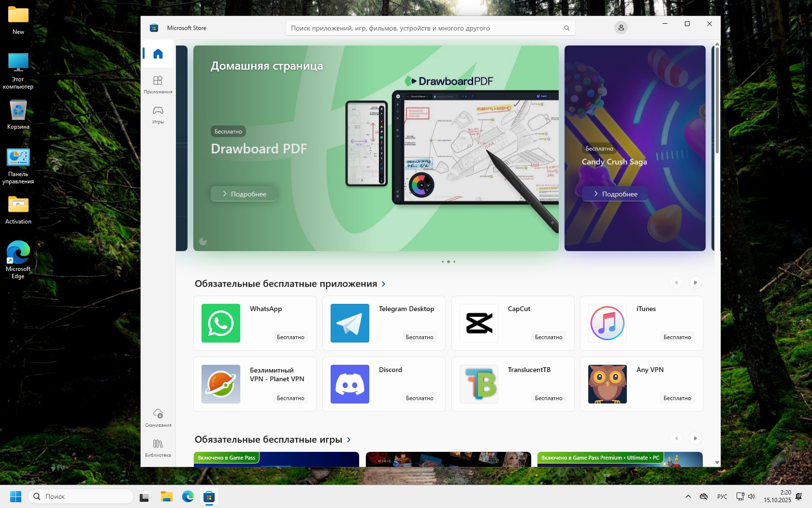
Task: Expand Обязательные бесплатные игры section chevron
Action: click(349, 440)
